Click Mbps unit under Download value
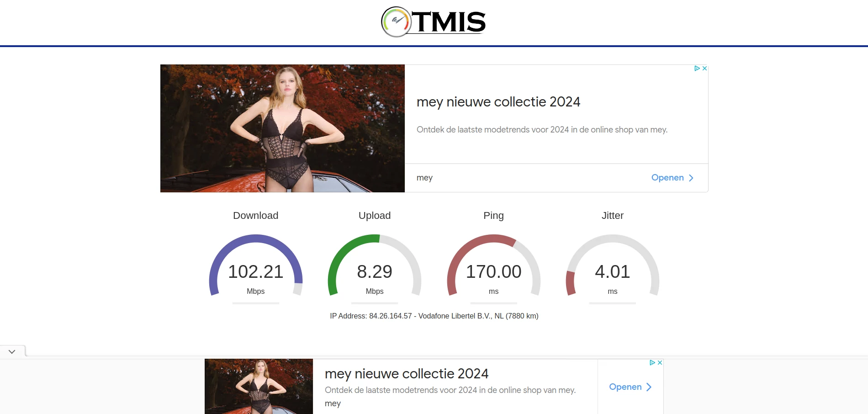The height and width of the screenshot is (414, 868). click(256, 292)
